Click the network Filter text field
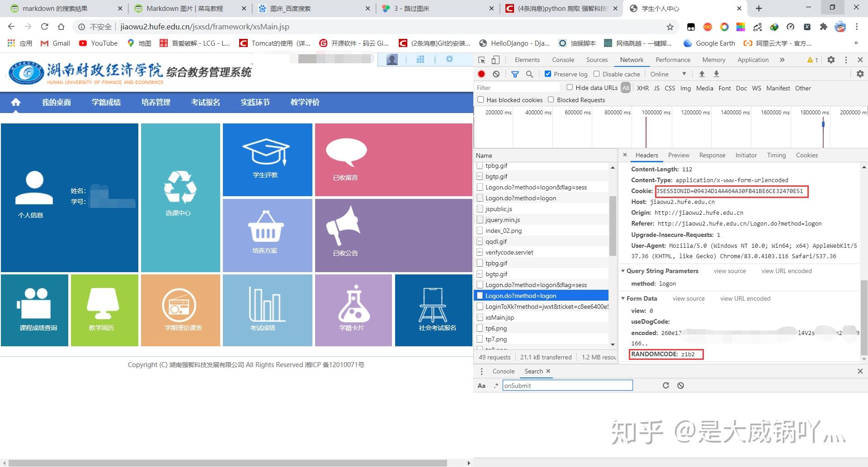The height and width of the screenshot is (467, 868). click(517, 88)
